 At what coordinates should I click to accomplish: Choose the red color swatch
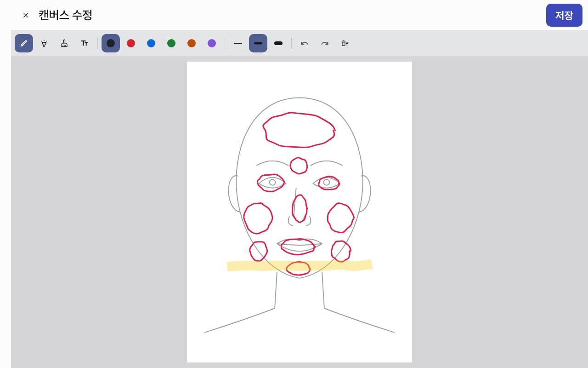click(131, 43)
